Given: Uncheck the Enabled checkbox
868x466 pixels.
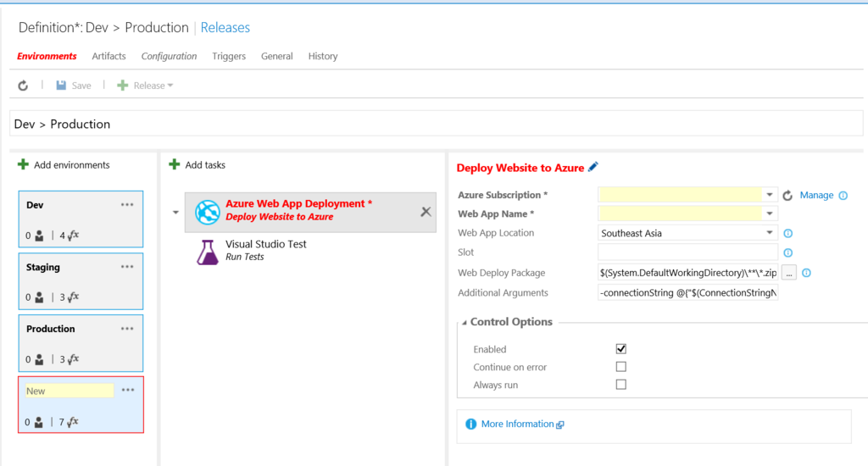Looking at the screenshot, I should [x=621, y=349].
